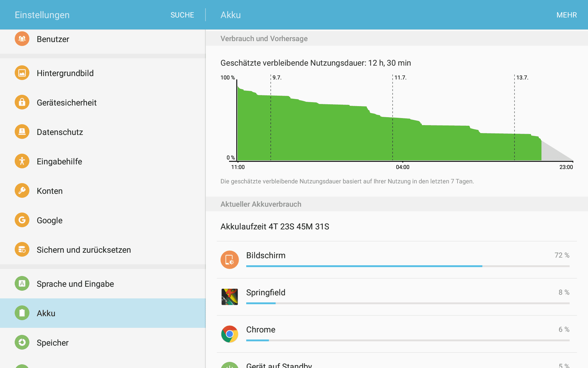Tap the Geschätzte verbleibende Nutzungsdauer text
The height and width of the screenshot is (368, 588).
pyautogui.click(x=316, y=63)
